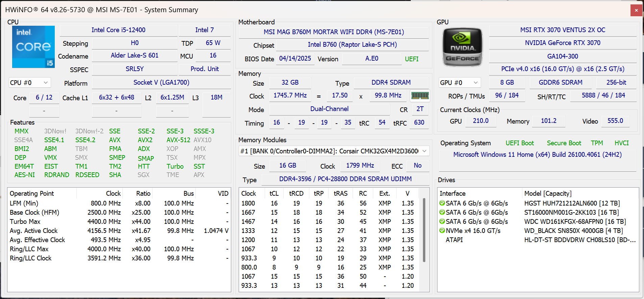Open the GPU #0 selector dropdown

click(x=459, y=83)
